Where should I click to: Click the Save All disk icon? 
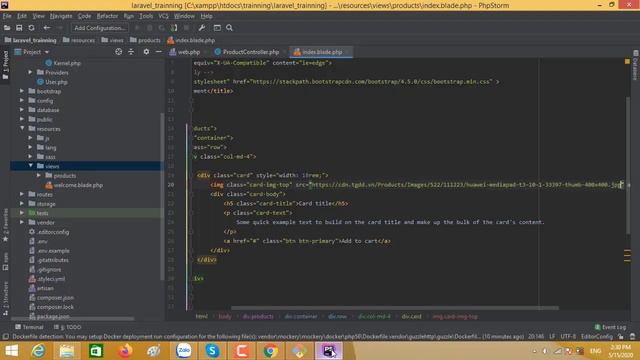[19, 28]
